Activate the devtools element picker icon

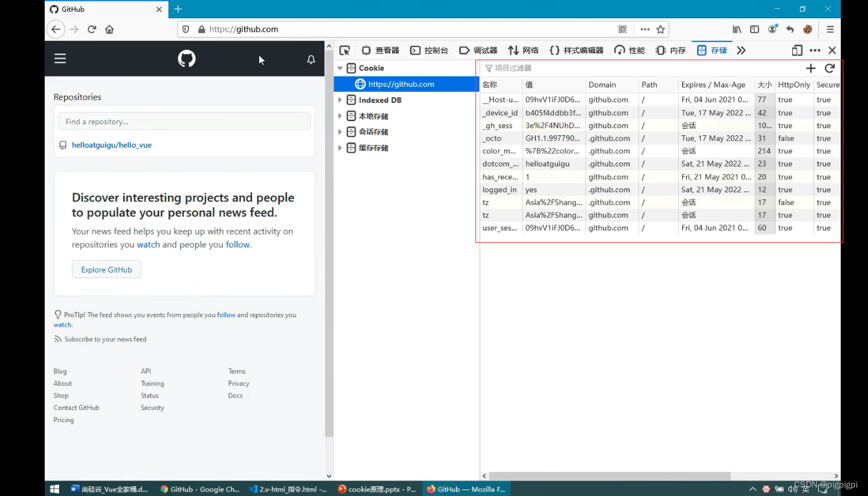tap(345, 50)
